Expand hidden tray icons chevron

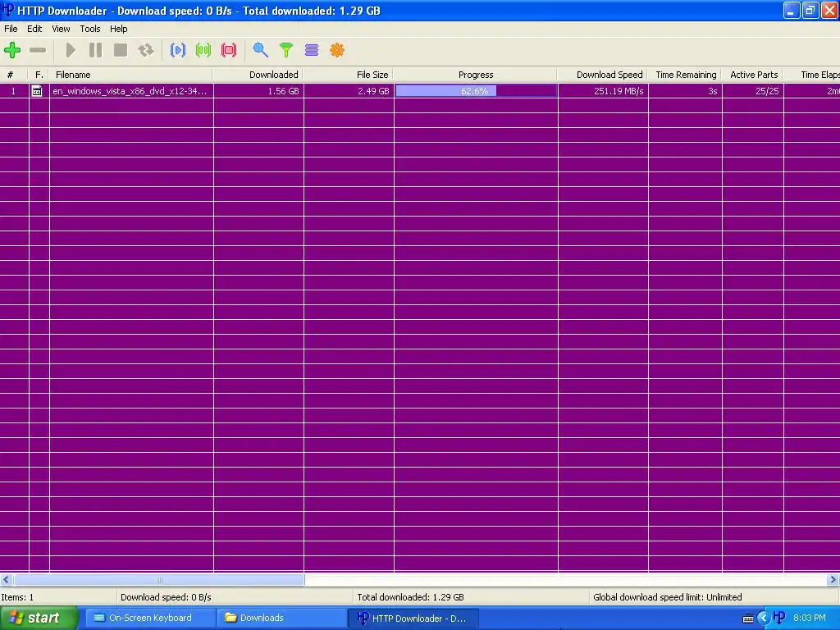[764, 619]
